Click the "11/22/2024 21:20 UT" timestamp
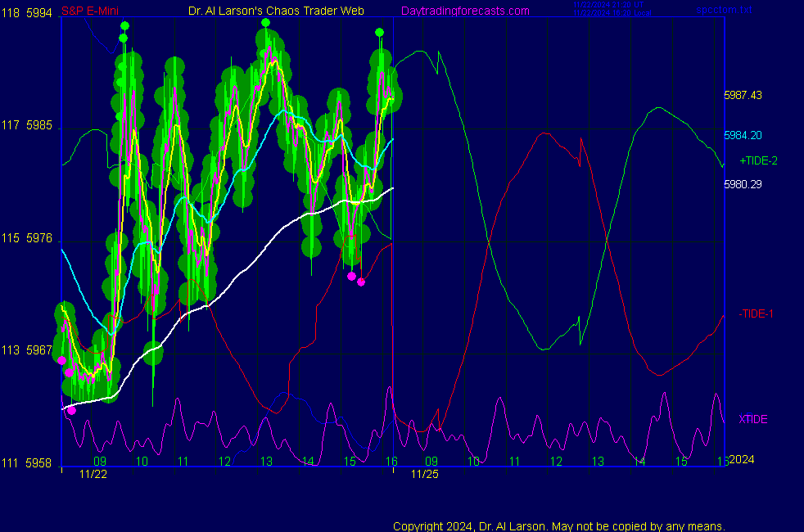 pyautogui.click(x=608, y=5)
